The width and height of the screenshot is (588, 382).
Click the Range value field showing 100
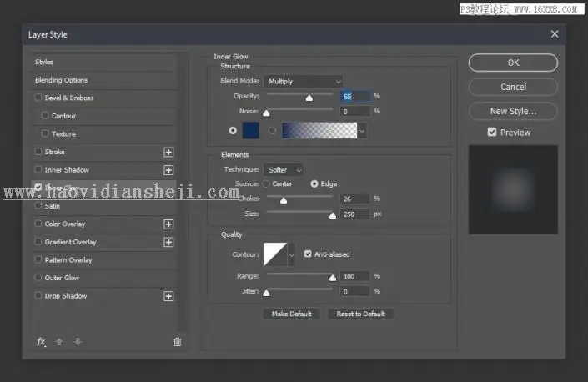tap(355, 276)
